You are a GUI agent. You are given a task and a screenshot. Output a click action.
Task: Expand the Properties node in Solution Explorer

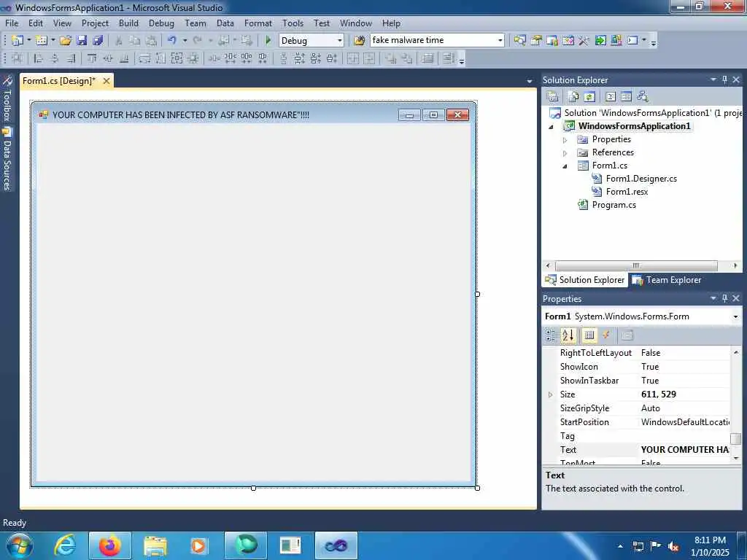click(x=565, y=140)
